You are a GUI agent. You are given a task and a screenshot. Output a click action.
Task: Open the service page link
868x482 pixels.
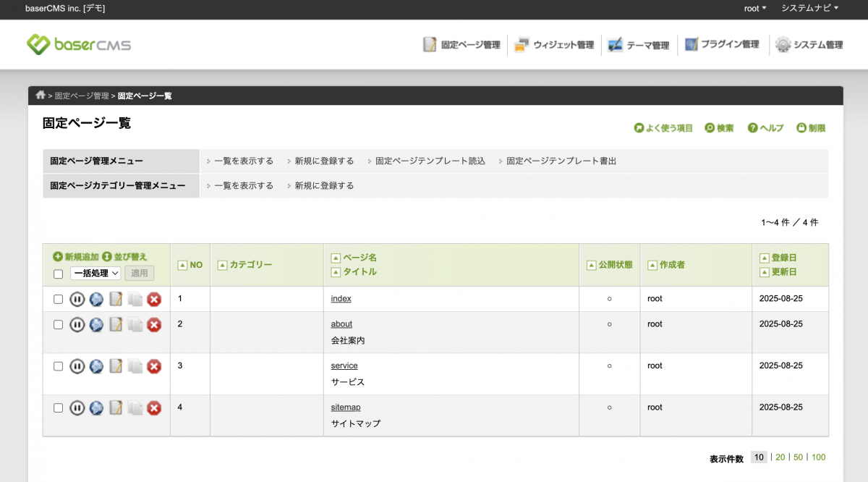pos(344,366)
